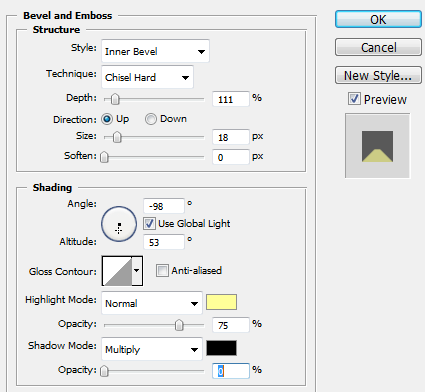Enable the Anti-aliased checkbox
Image resolution: width=425 pixels, height=392 pixels.
162,270
